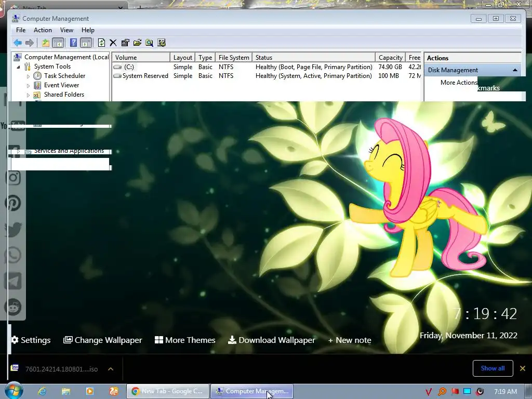Open the Help menu

88,30
